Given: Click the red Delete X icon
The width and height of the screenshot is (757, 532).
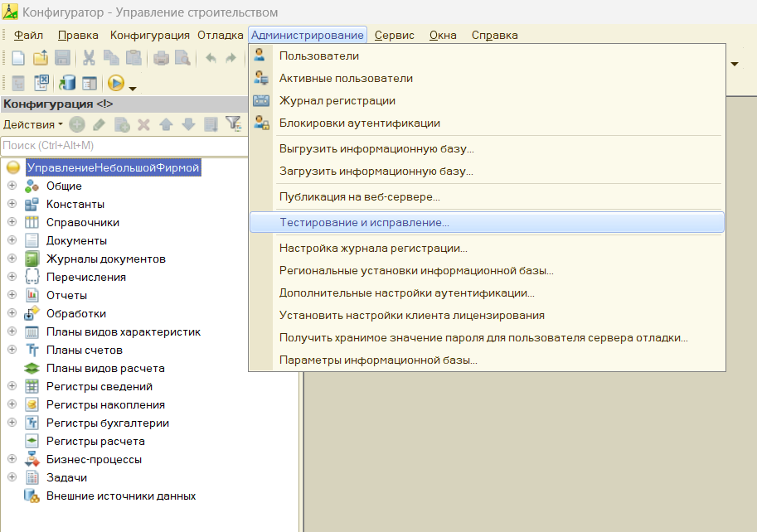Looking at the screenshot, I should (143, 124).
